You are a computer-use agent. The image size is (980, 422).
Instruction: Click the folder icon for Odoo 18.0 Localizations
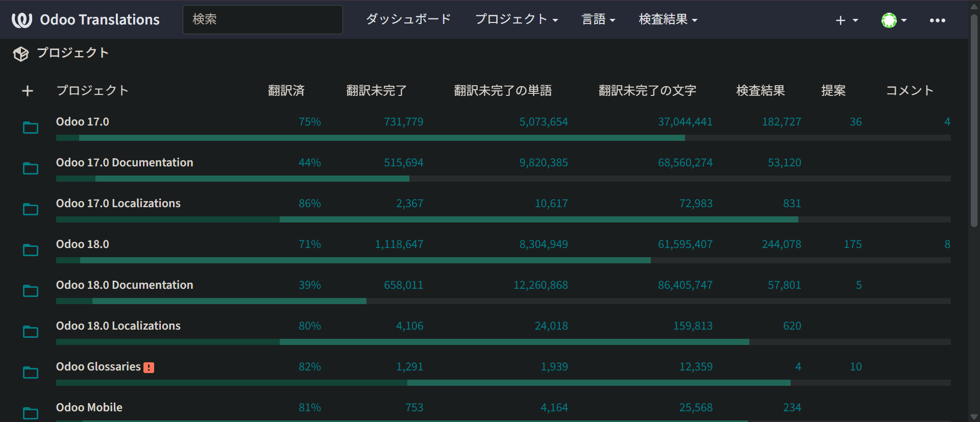click(x=31, y=332)
